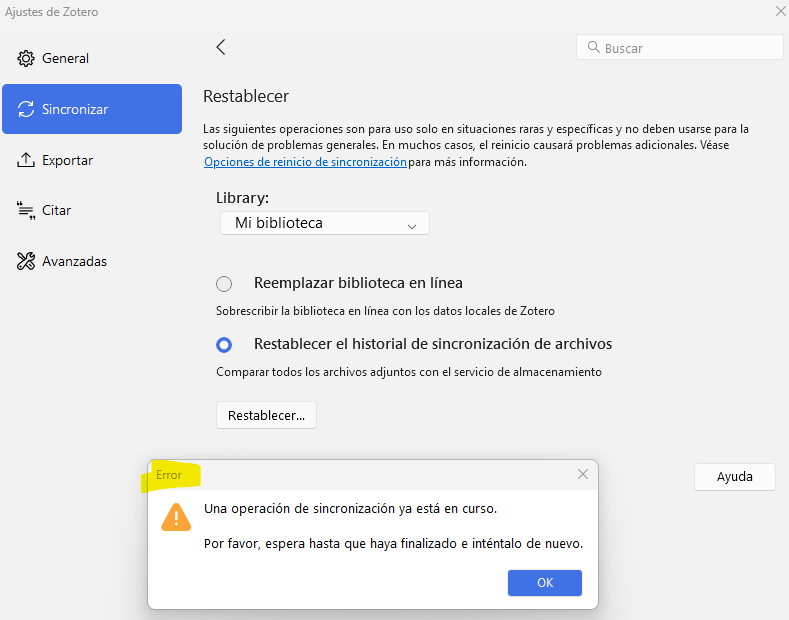Click the Ayuda button

point(735,477)
